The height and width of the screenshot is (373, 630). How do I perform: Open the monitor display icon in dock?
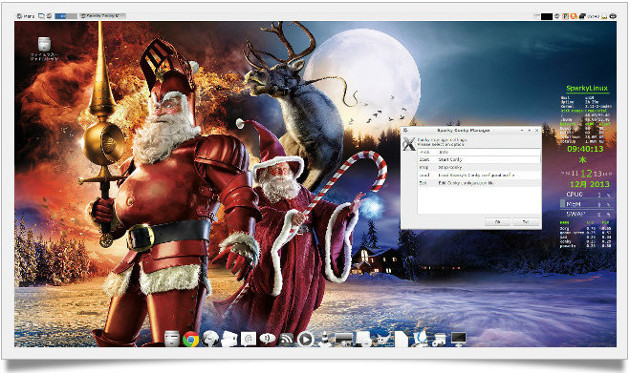(x=459, y=339)
